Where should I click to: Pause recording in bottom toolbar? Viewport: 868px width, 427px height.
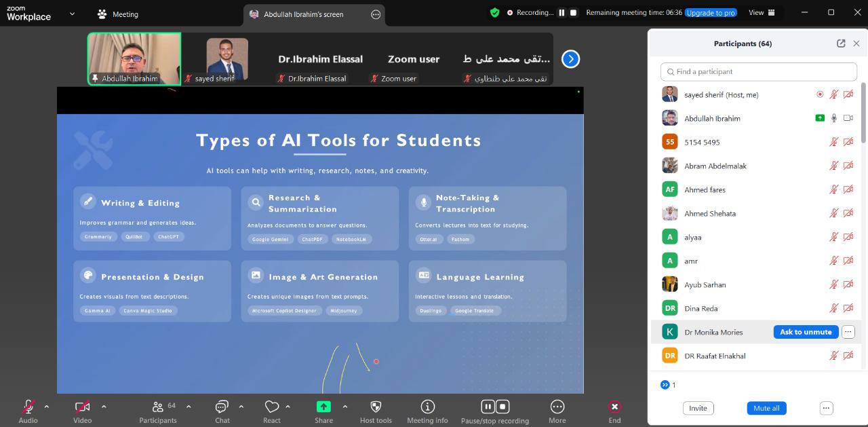click(488, 407)
